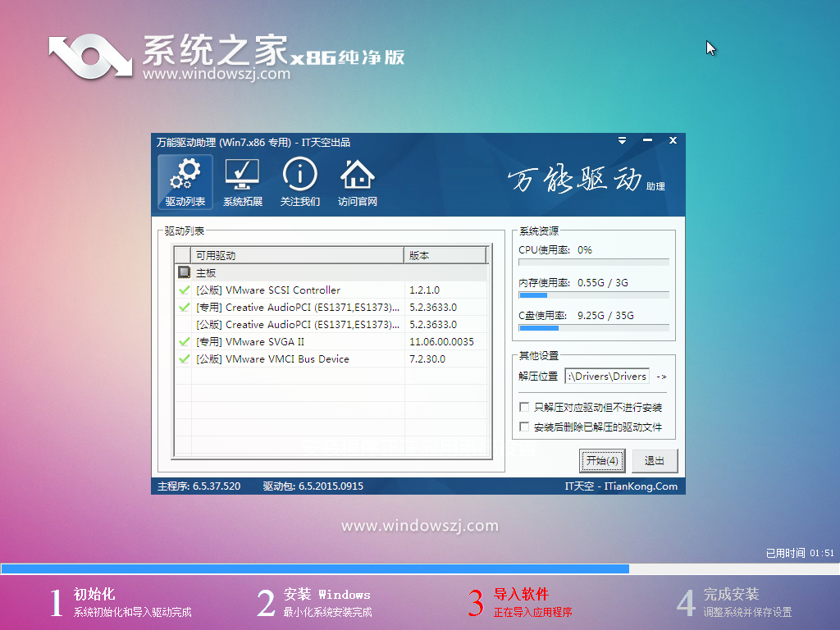Click the C盘使用率 progress bar
Image resolution: width=840 pixels, height=630 pixels.
(594, 328)
